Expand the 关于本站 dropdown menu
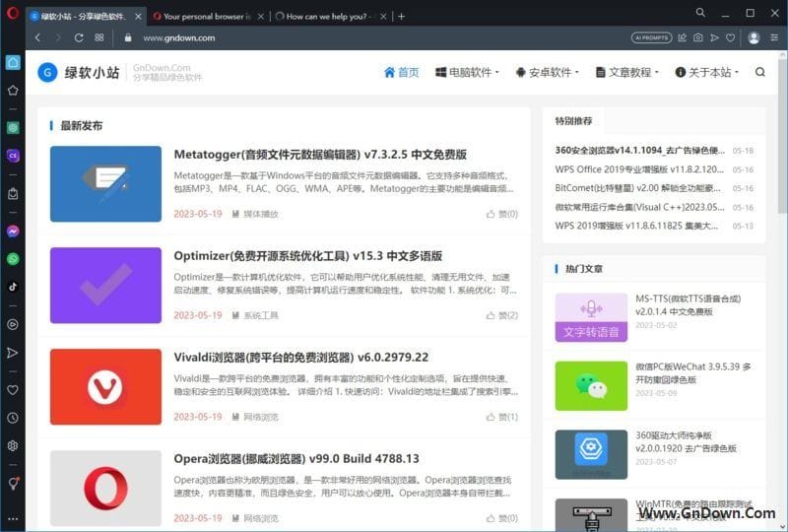Image resolution: width=788 pixels, height=532 pixels. coord(706,72)
